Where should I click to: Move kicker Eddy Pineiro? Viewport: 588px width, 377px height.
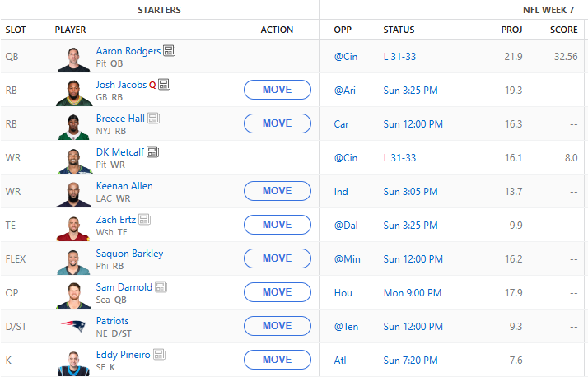277,360
